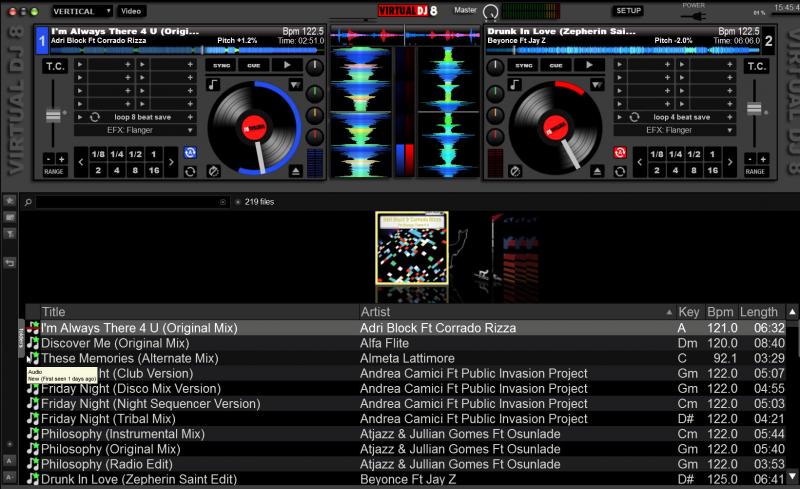Click the back arrow icon in browser sidebar
This screenshot has width=800, height=489.
(x=10, y=263)
